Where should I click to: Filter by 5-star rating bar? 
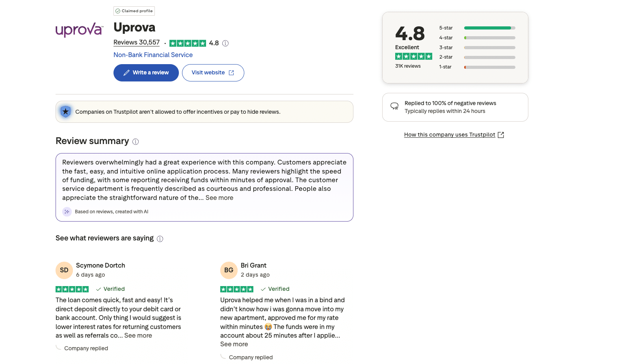[490, 28]
